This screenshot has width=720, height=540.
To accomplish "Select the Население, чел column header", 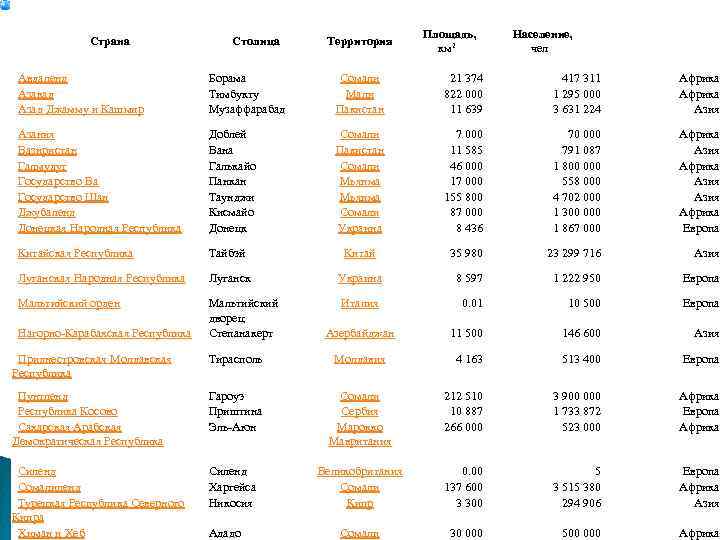I will pyautogui.click(x=542, y=41).
